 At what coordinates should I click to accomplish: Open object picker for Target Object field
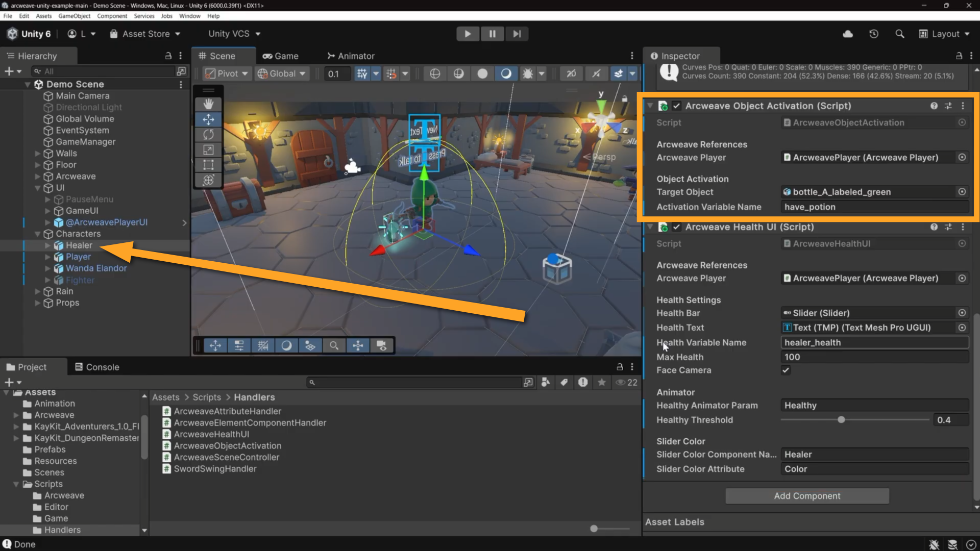pos(962,192)
